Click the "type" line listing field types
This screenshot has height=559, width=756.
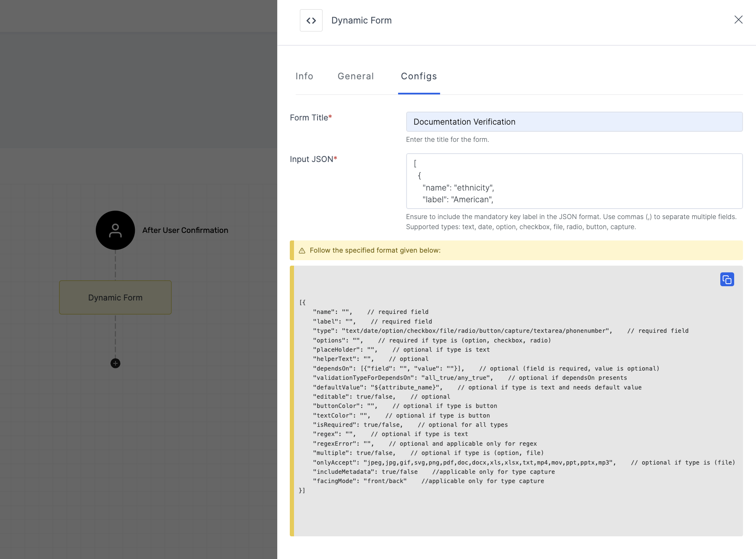501,331
